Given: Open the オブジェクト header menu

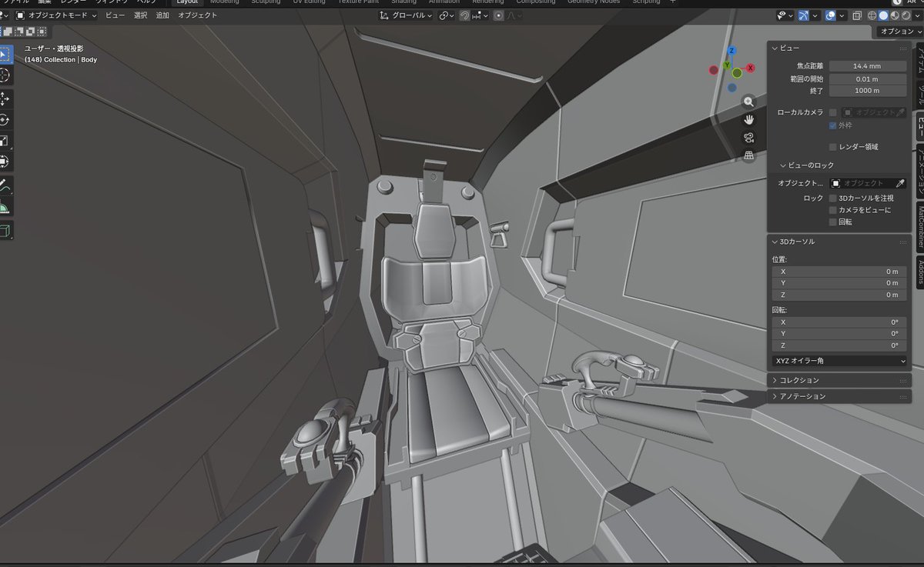Looking at the screenshot, I should click(x=198, y=15).
